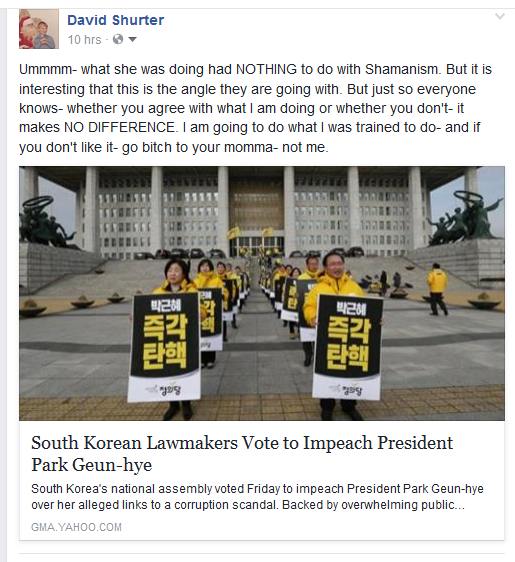
Task: Click the right man's black protest sign
Action: pyautogui.click(x=348, y=347)
